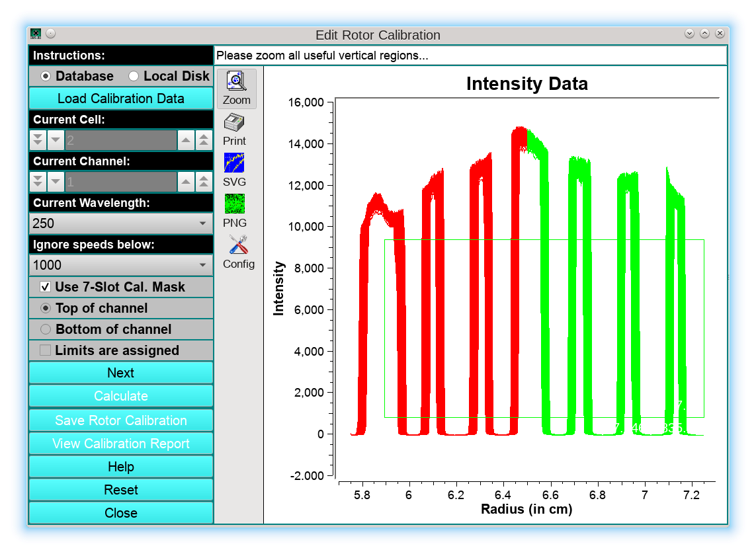Click Current Channel single down-arrow stepper

[56, 182]
